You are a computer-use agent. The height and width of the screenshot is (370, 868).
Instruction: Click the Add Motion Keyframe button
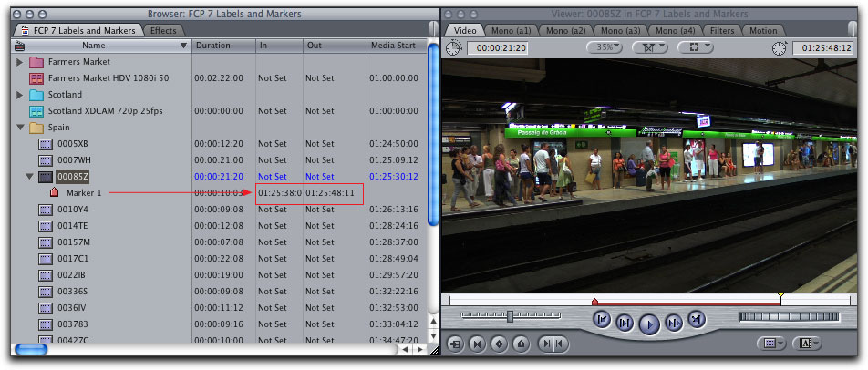point(498,344)
